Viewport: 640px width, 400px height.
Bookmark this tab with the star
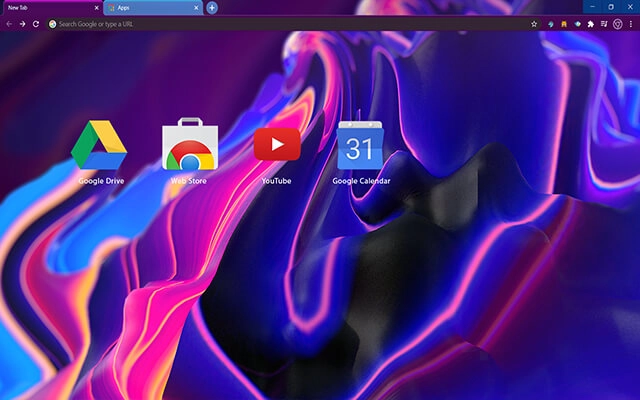pos(534,24)
